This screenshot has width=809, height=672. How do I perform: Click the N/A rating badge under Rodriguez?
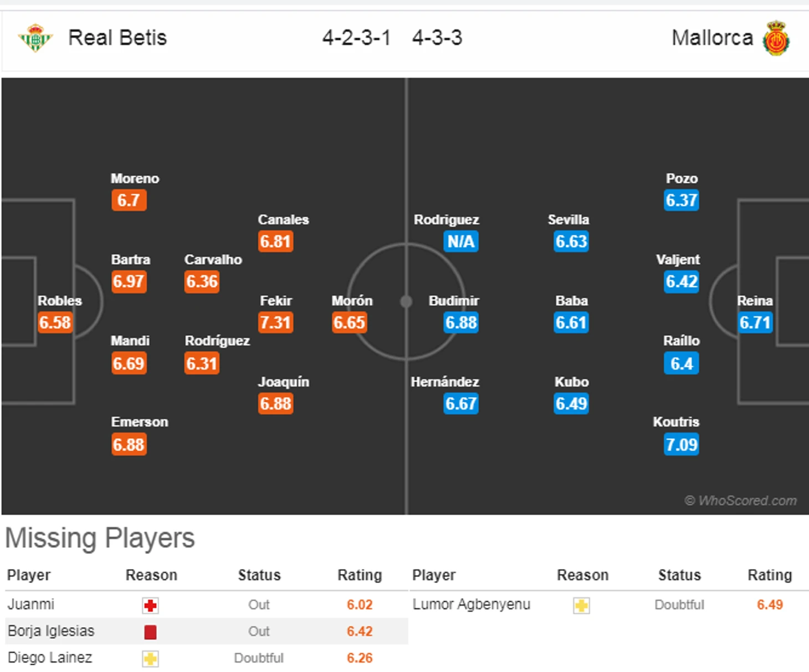click(461, 242)
